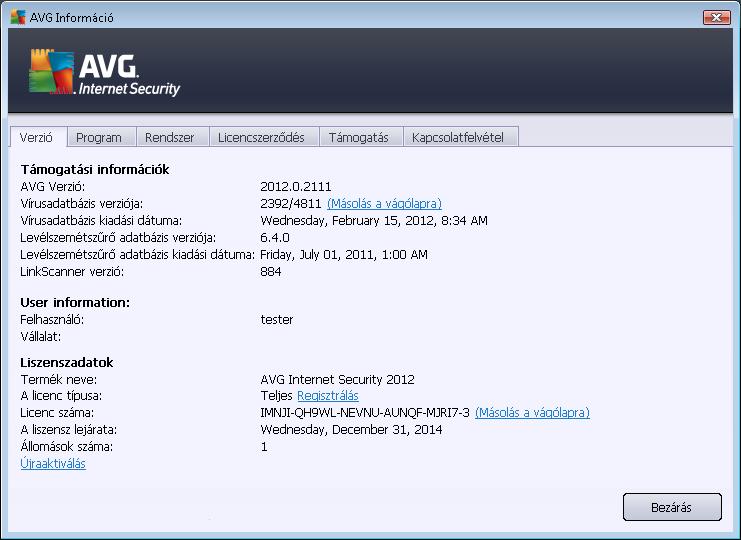
Task: Click the Vállalat: label
Action: (x=41, y=337)
